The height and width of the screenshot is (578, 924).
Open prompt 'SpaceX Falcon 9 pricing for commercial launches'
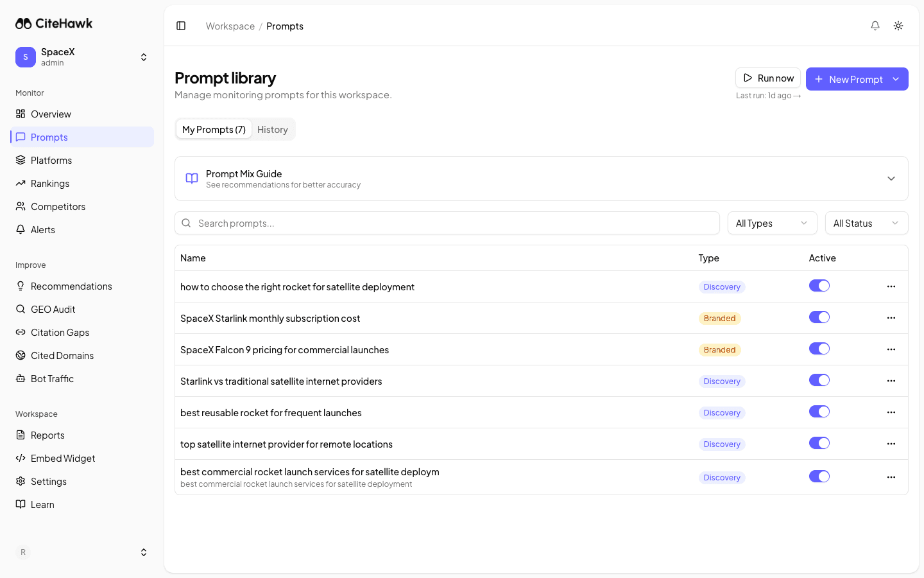coord(284,350)
